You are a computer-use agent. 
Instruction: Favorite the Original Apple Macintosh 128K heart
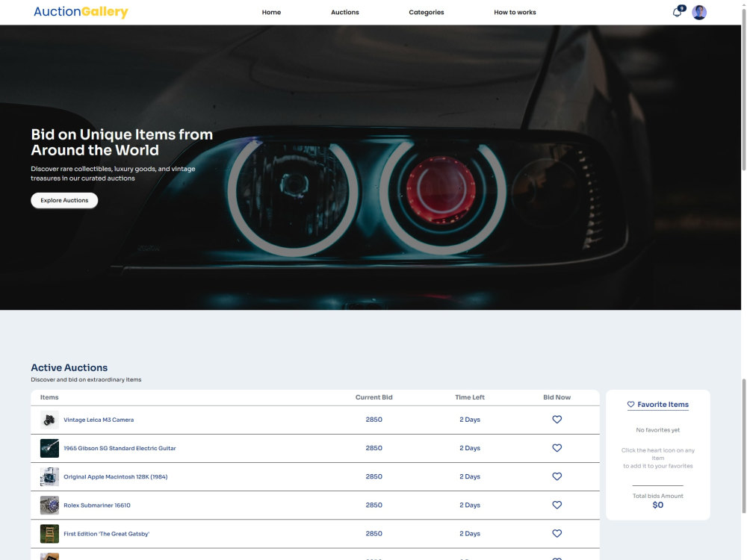tap(557, 476)
